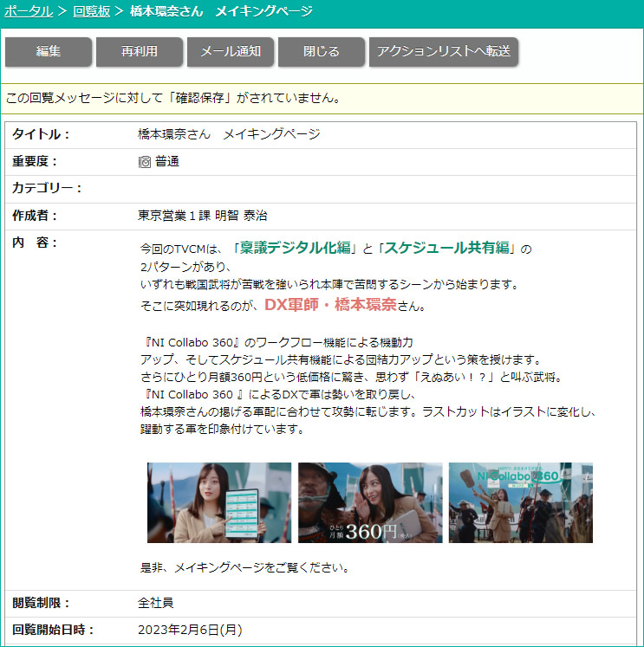Click the 作成者 label
The height and width of the screenshot is (647, 644).
(x=35, y=216)
